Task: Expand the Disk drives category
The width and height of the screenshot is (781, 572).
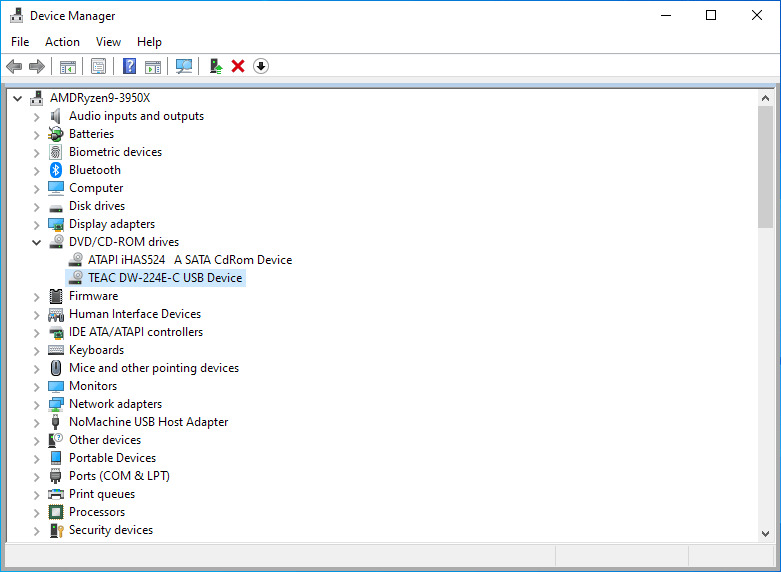Action: pyautogui.click(x=36, y=207)
